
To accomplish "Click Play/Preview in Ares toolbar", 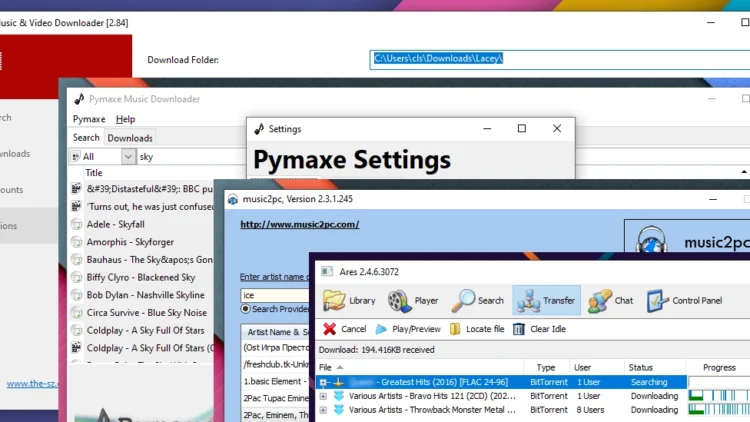I will [409, 329].
